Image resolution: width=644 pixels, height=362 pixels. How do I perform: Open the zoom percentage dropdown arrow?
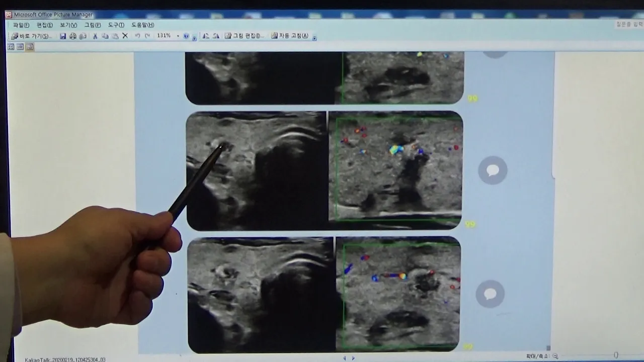[x=178, y=36]
